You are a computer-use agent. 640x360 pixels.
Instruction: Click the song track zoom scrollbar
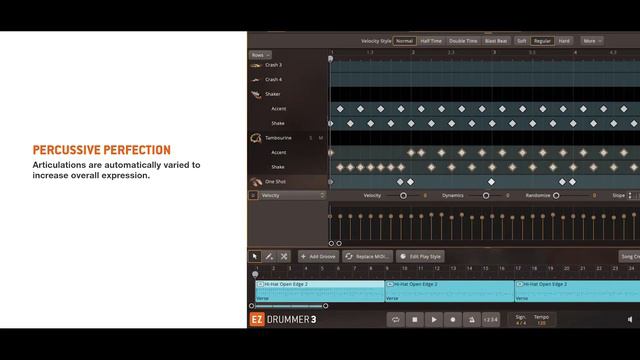tap(289, 306)
